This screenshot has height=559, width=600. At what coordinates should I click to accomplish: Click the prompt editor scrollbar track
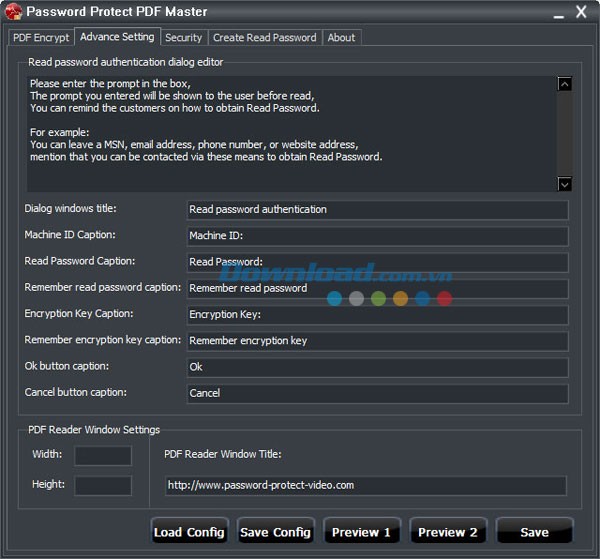click(565, 134)
